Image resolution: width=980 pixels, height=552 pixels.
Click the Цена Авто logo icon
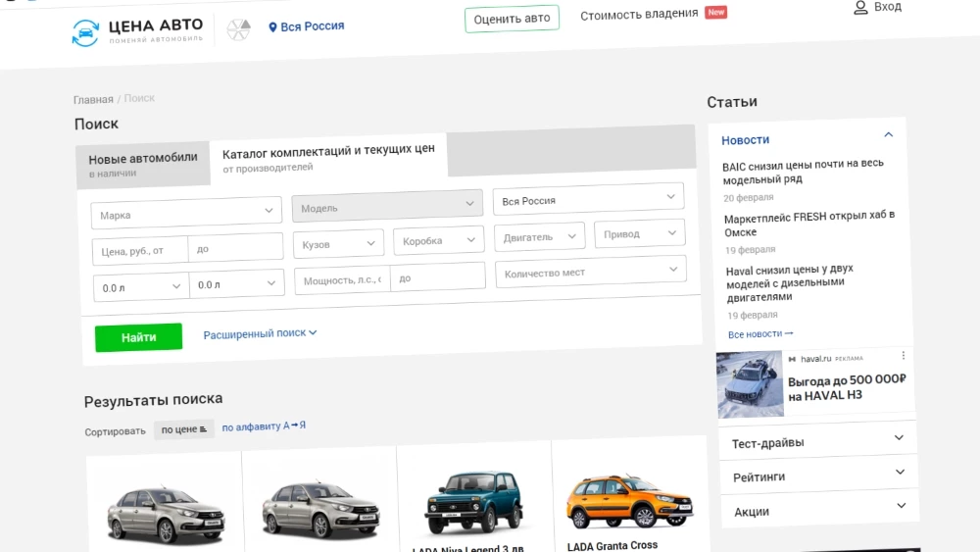(x=86, y=32)
